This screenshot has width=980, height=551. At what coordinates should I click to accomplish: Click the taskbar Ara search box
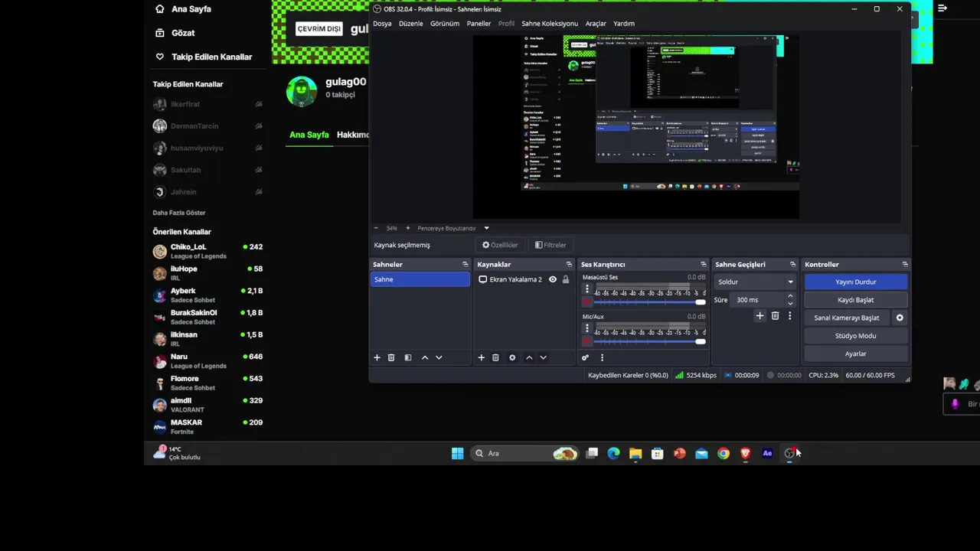pos(524,453)
